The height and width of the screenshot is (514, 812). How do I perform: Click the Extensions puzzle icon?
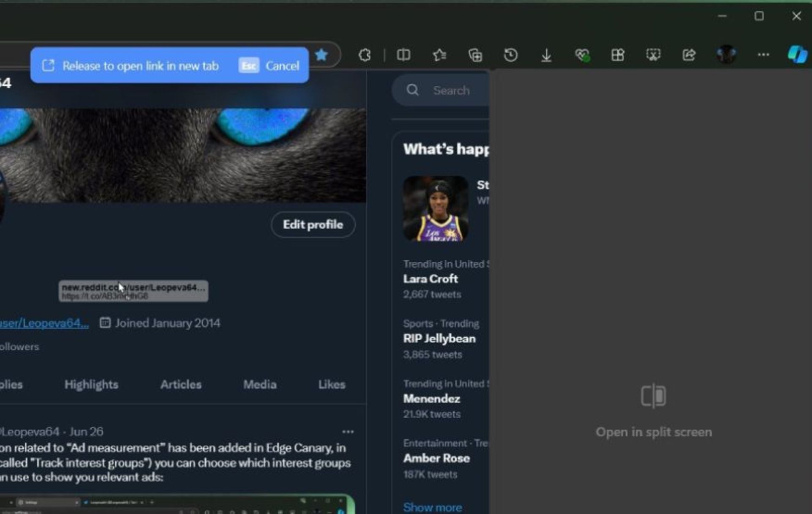click(x=365, y=55)
